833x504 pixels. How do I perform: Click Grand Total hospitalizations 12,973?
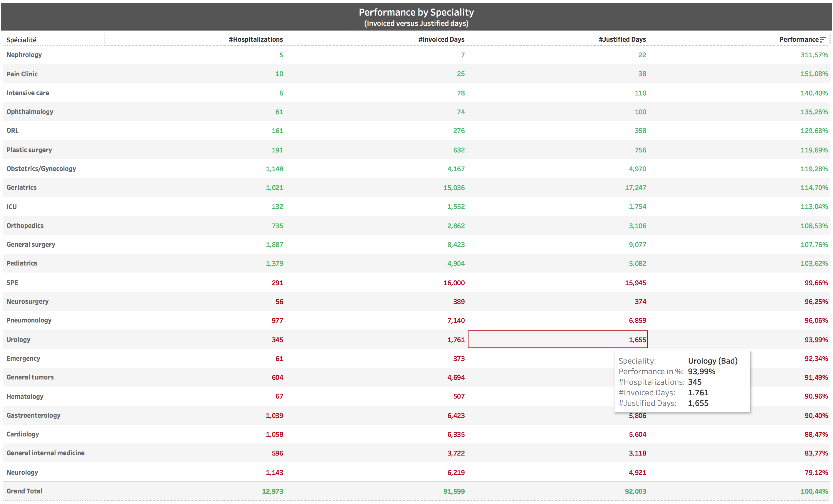273,491
